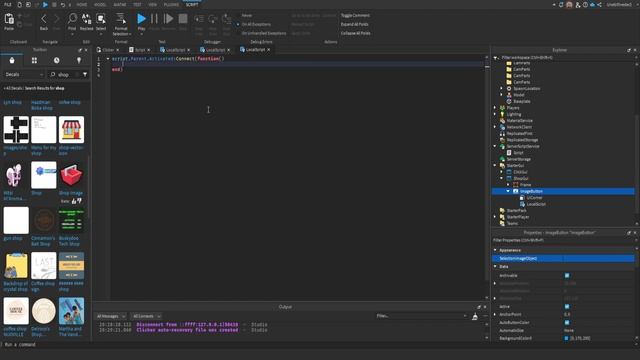Viewport: 640px width, 360px height.
Task: Undock the Explorer panel
Action: click(x=629, y=50)
